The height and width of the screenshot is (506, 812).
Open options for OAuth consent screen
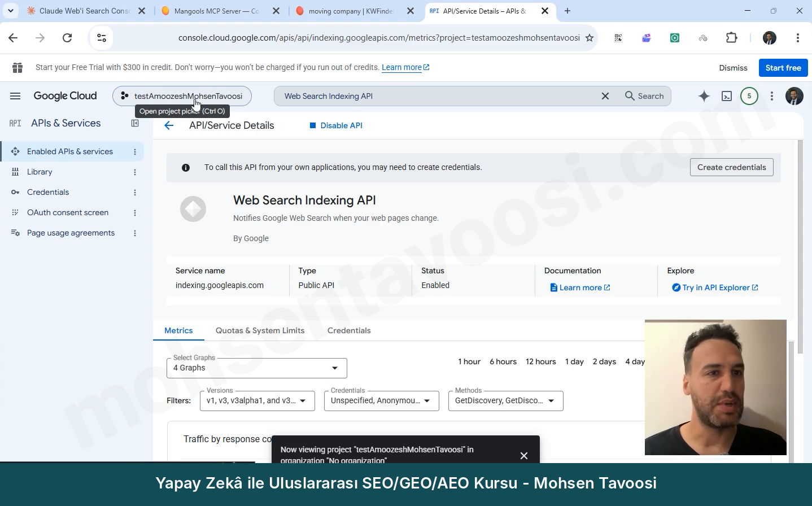[135, 213]
